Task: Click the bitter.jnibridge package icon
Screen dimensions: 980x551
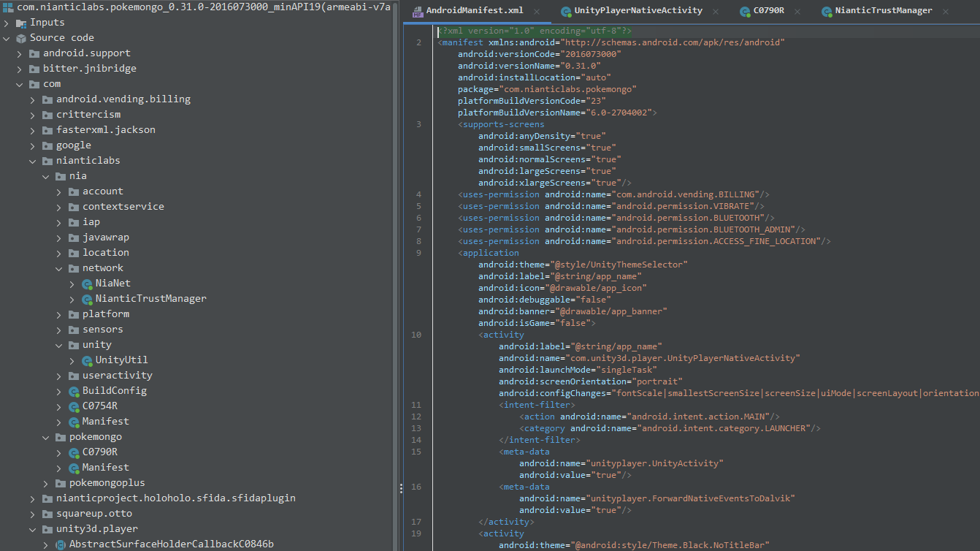Action: 34,69
